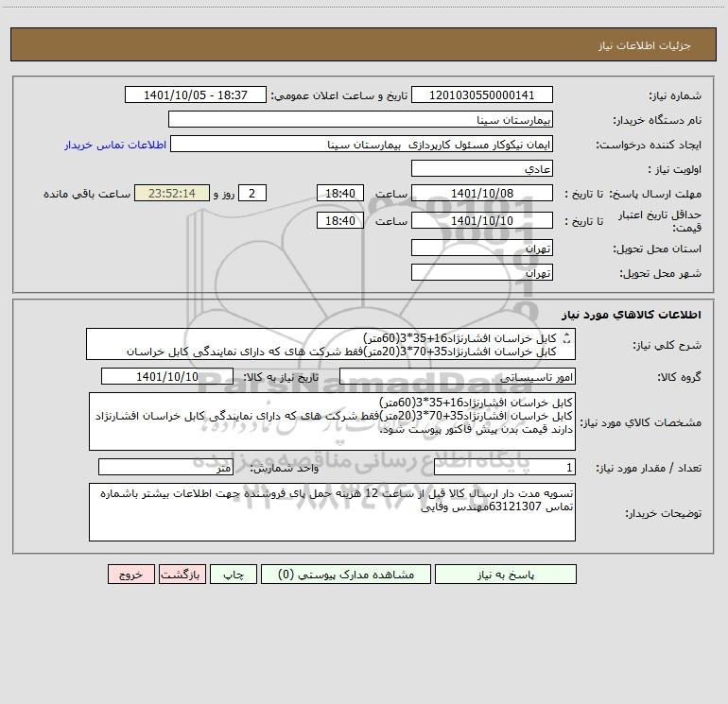This screenshot has height=704, width=728.
Task: Click the response deadline date 1401/10/08
Action: [x=482, y=193]
